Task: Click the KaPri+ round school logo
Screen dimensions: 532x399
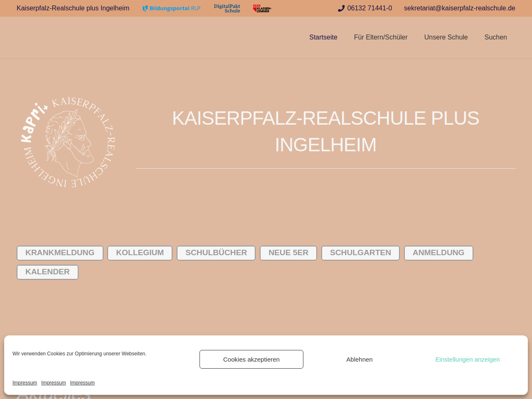Action: click(x=68, y=142)
